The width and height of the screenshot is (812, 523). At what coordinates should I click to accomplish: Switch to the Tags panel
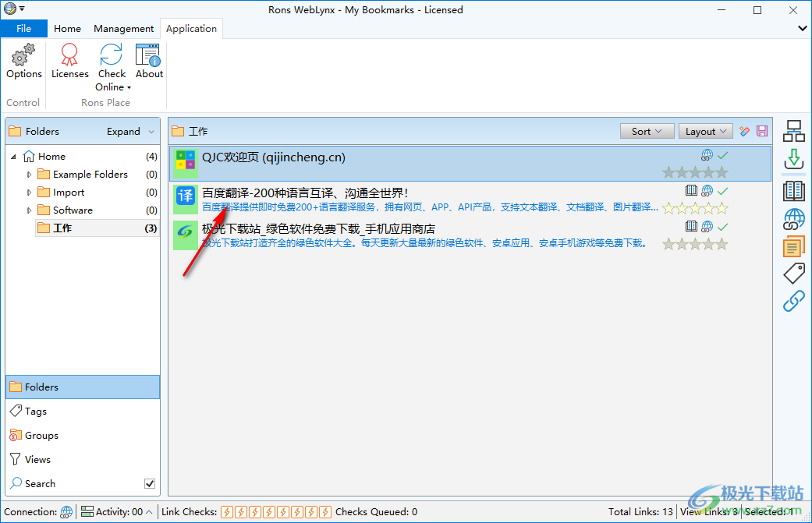(36, 412)
